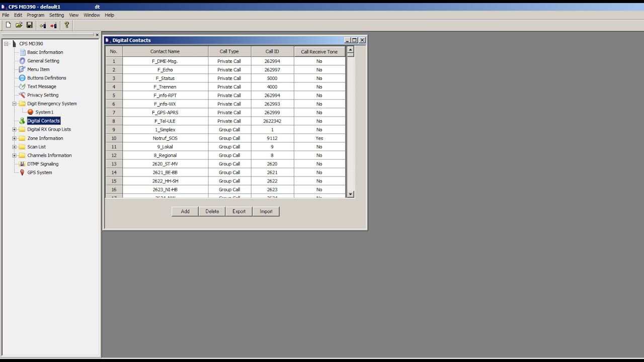This screenshot has width=644, height=362.
Task: Open Buttons Definitions node
Action: [x=47, y=78]
